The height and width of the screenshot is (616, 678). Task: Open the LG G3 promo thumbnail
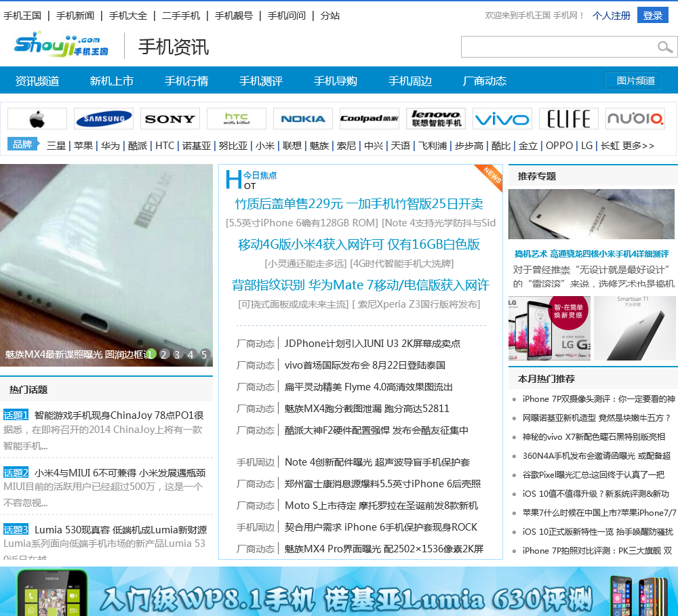pos(550,328)
